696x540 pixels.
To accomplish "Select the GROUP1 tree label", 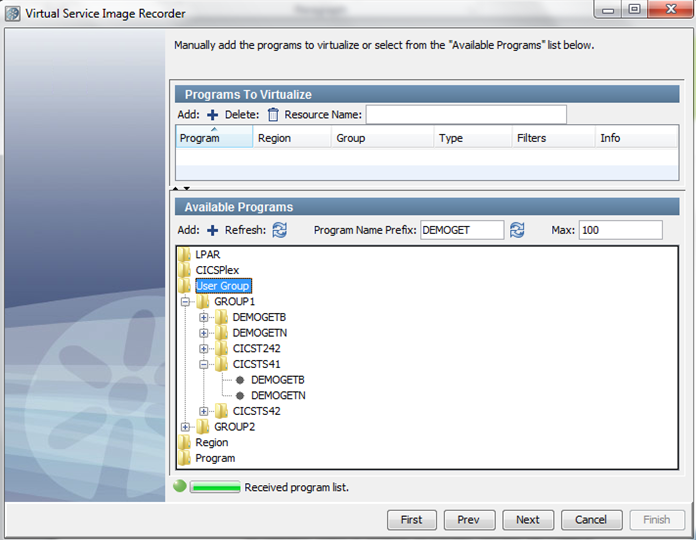I will click(x=235, y=302).
